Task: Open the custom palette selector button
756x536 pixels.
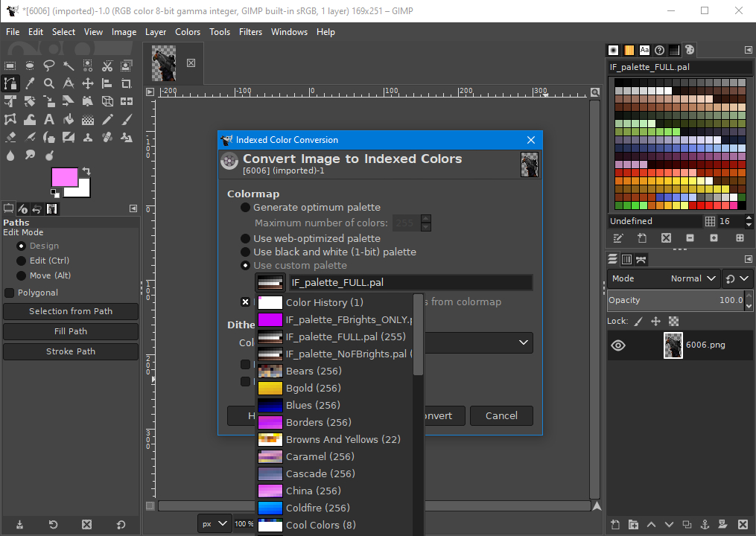Action: pos(270,282)
